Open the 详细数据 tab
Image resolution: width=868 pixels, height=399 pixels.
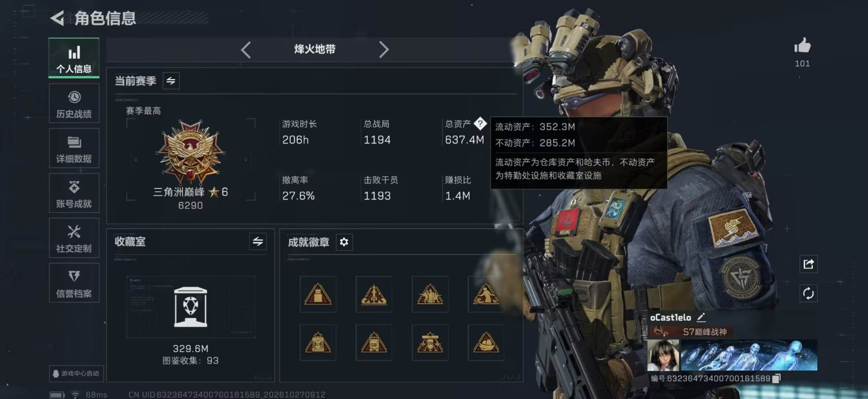click(x=74, y=148)
